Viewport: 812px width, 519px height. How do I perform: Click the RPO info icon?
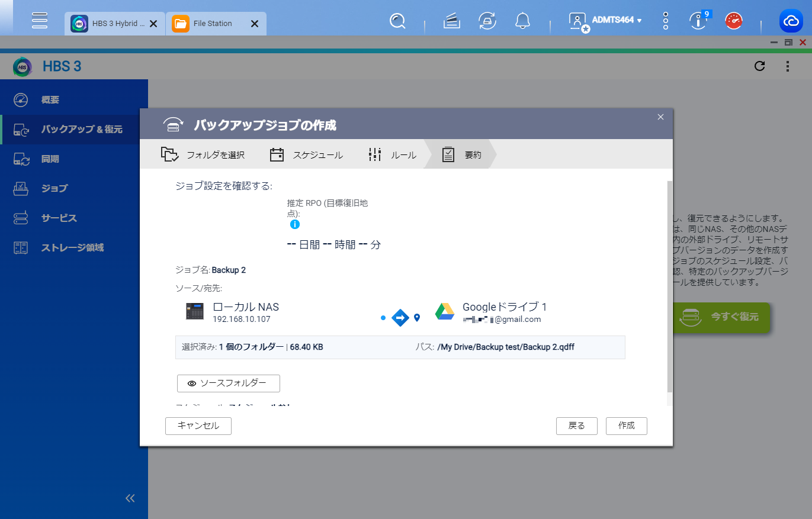(295, 225)
